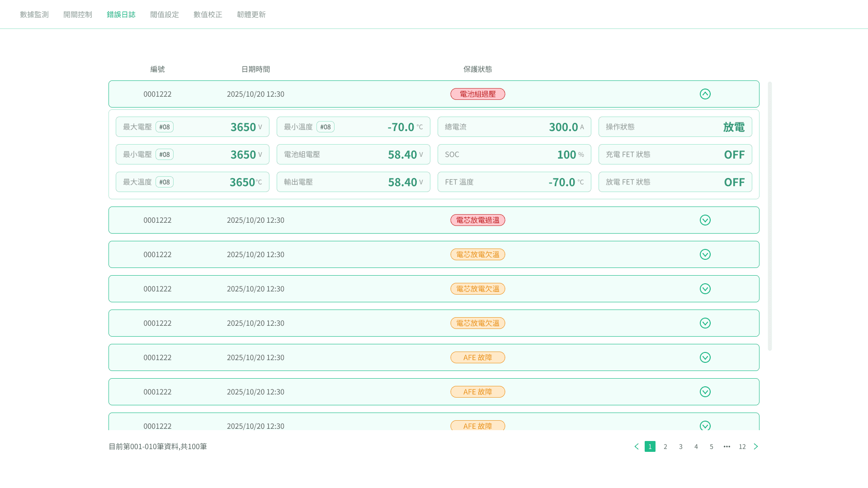Viewport: 868px width, 488px height.
Task: Collapse the expanded 電池組過壓 log entry
Action: click(x=705, y=94)
